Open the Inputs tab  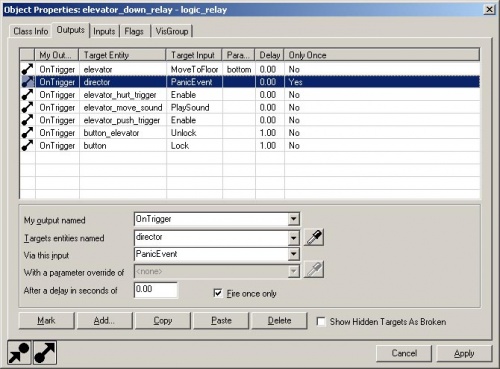104,31
